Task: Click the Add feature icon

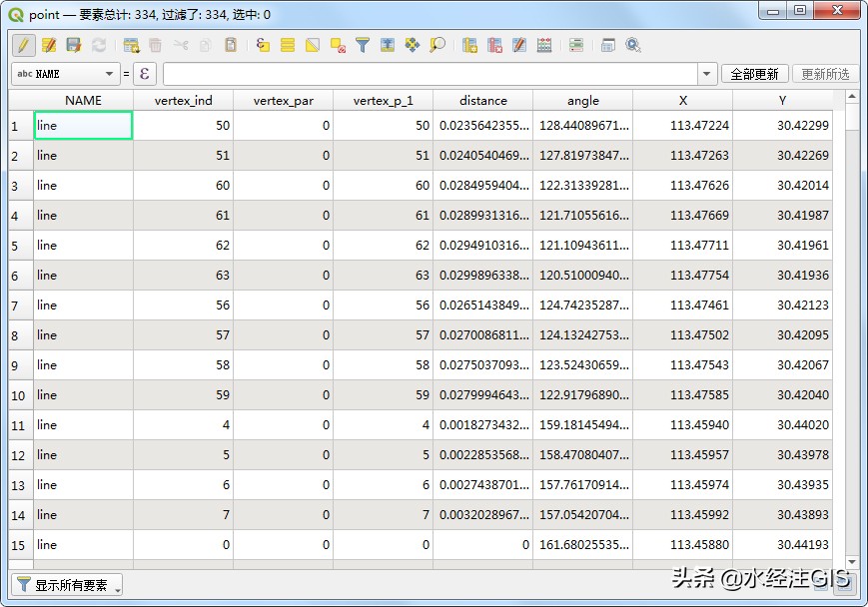Action: pyautogui.click(x=131, y=45)
